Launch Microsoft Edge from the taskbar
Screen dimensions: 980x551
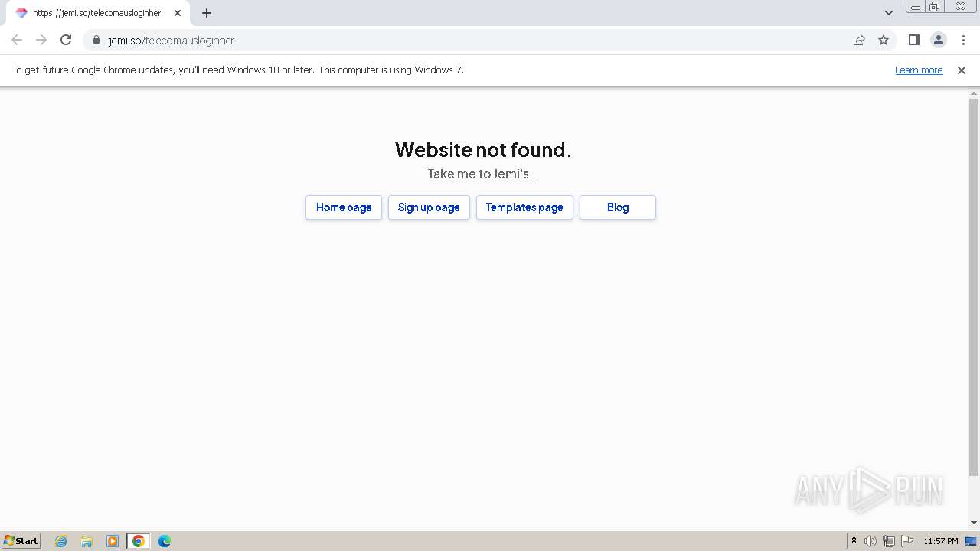(165, 541)
